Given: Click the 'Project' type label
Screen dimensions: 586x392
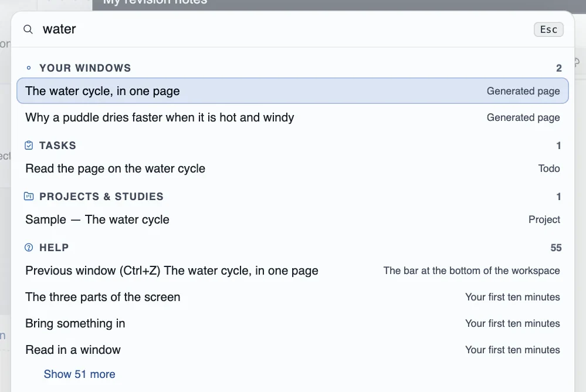Looking at the screenshot, I should (x=544, y=219).
